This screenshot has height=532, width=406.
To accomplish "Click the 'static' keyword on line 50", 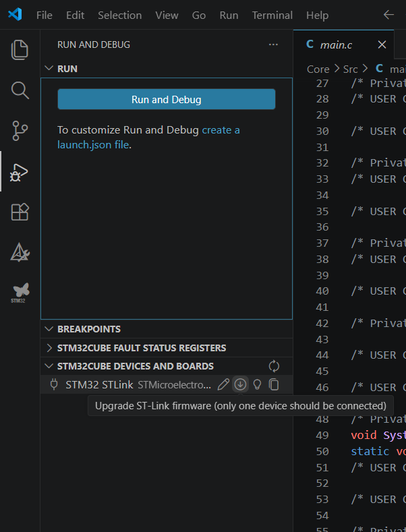I will pos(370,451).
